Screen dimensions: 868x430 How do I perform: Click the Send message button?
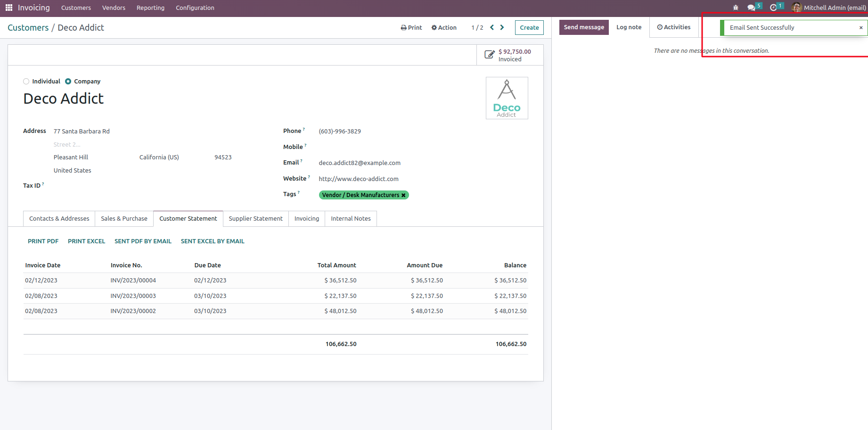coord(584,27)
